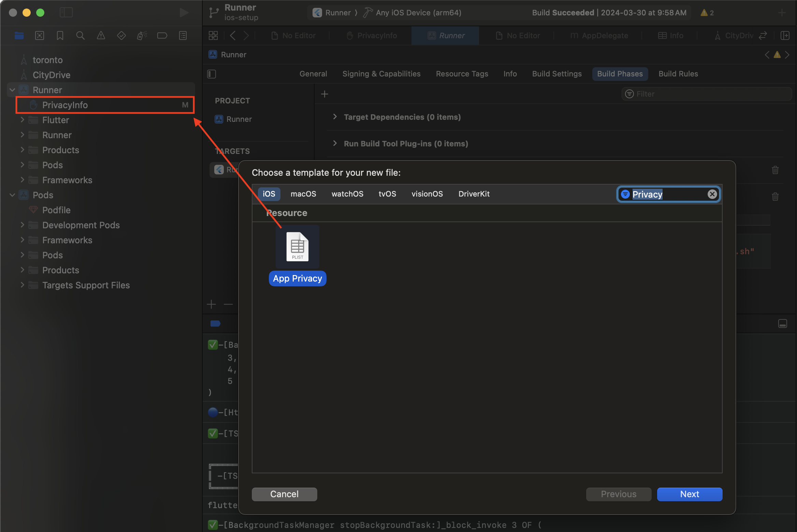Toggle the navigator sidebar in the title bar
Screen dimensions: 797x532
[66, 13]
